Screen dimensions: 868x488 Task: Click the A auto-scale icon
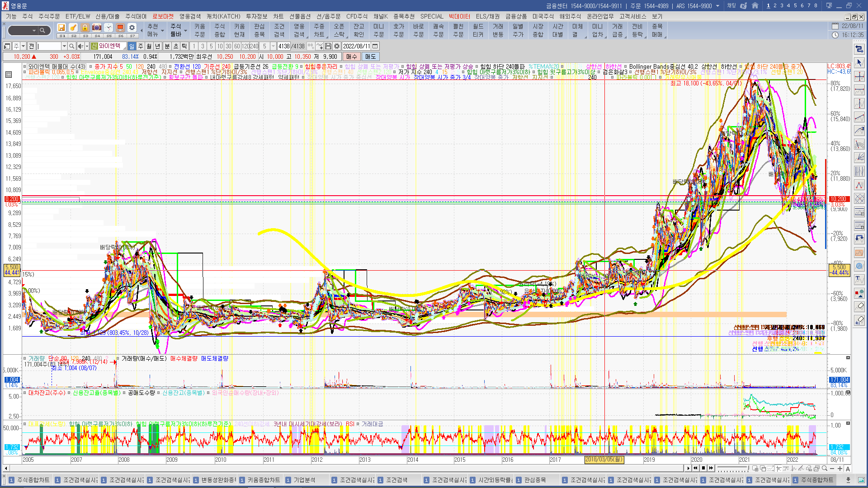pyautogui.click(x=848, y=468)
